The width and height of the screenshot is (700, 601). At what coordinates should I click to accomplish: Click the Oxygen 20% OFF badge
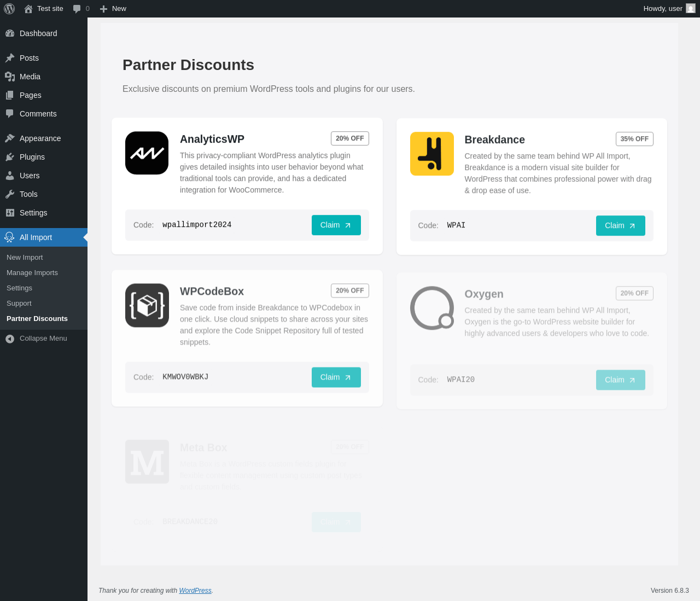tap(634, 293)
